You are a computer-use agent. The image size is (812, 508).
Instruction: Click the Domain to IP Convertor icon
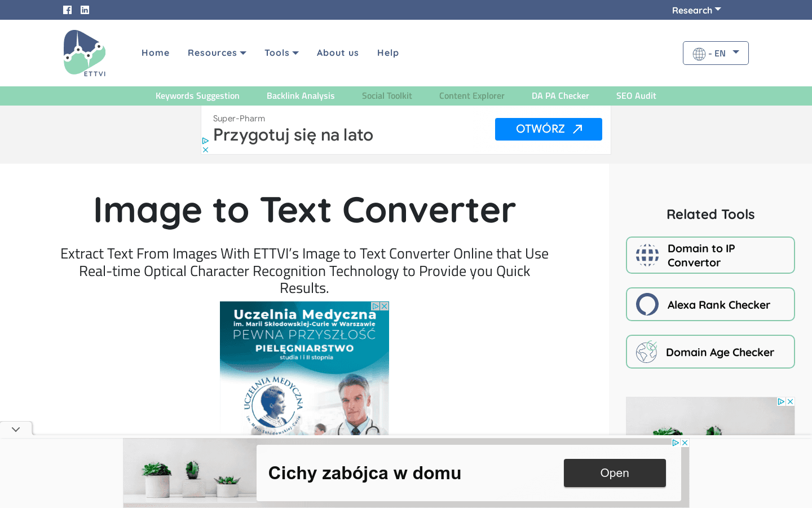647,255
